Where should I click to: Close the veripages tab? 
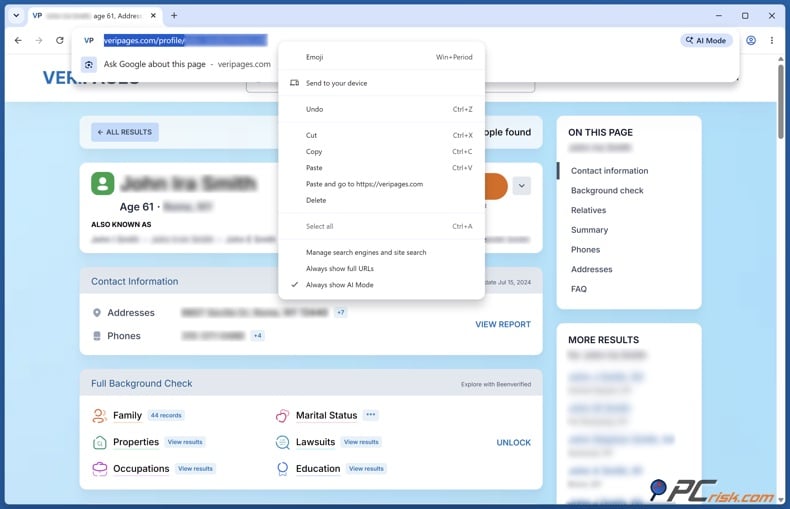tap(153, 16)
